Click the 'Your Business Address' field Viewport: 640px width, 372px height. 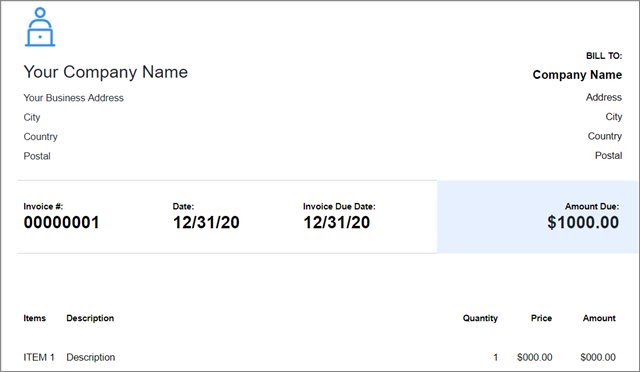tap(73, 98)
